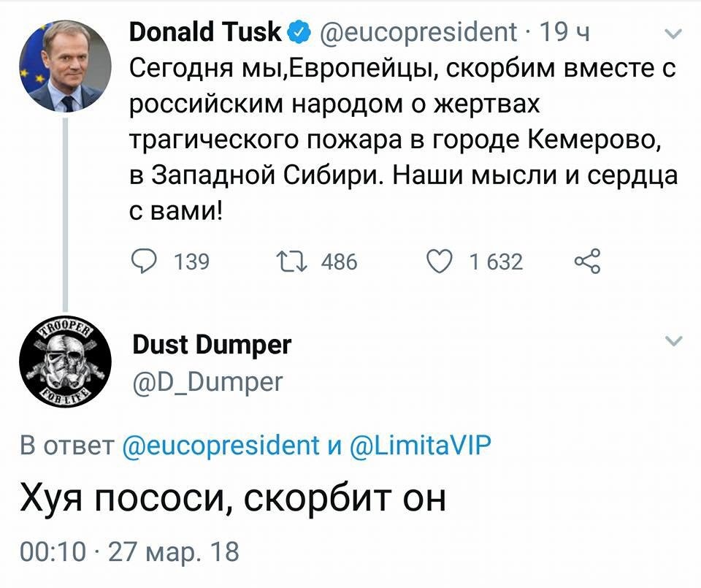Screen dimensions: 701x588
Task: Click the blue verified badge
Action: pyautogui.click(x=298, y=32)
